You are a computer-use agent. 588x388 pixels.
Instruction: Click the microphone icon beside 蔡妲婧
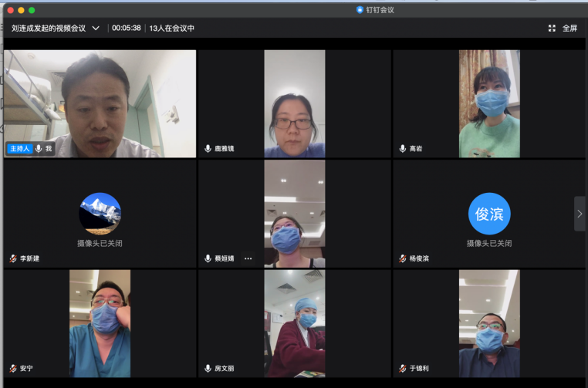(x=208, y=258)
